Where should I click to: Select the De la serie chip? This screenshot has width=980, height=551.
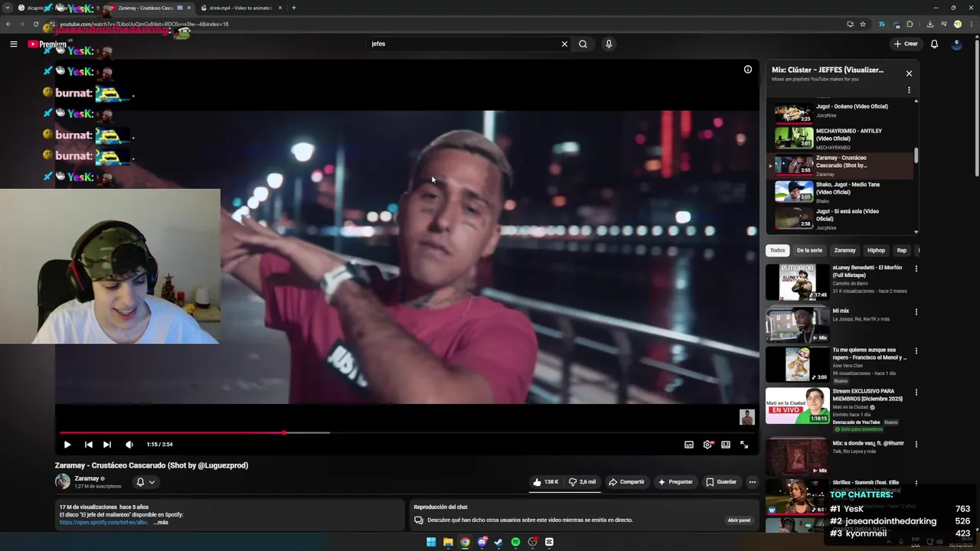(x=809, y=250)
